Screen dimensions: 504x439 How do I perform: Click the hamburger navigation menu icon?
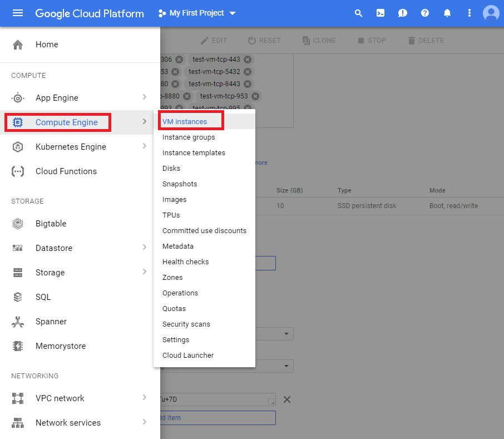point(18,13)
